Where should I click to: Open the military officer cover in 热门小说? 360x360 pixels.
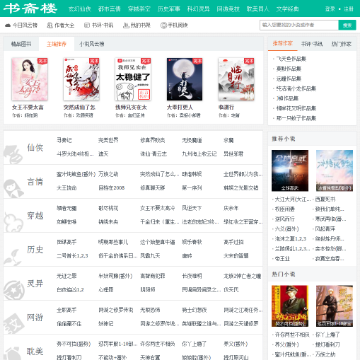coord(290,306)
